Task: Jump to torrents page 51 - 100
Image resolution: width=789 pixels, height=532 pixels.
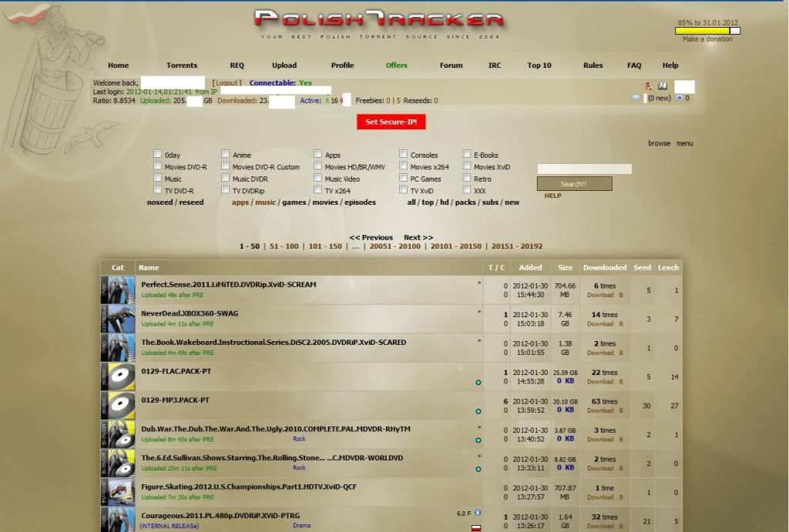Action: [284, 246]
